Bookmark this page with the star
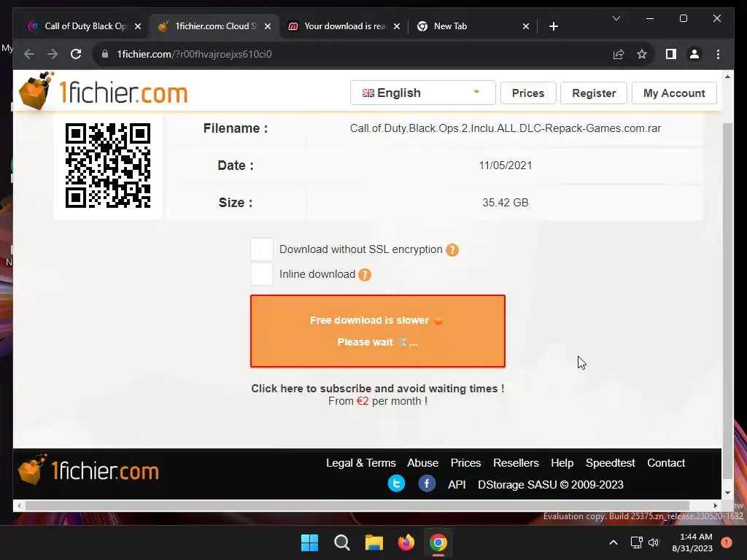The height and width of the screenshot is (560, 747). pyautogui.click(x=642, y=54)
